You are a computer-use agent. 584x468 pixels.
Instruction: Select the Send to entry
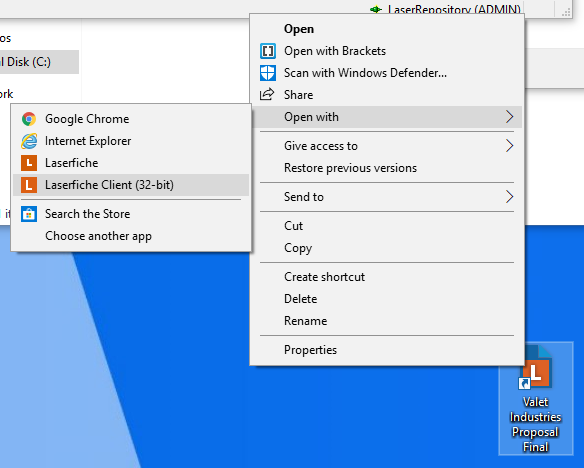(387, 197)
